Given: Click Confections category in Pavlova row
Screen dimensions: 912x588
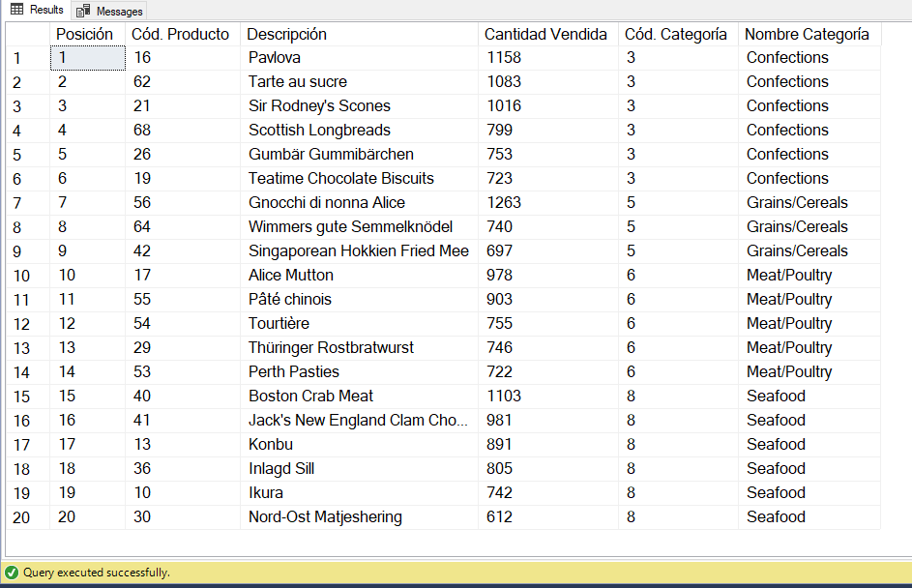Looking at the screenshot, I should click(x=809, y=58).
